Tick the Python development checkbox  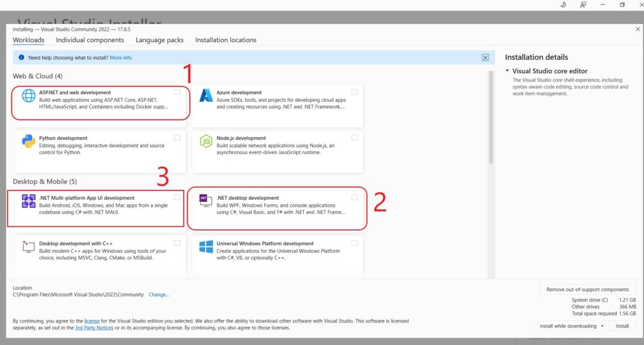point(177,138)
